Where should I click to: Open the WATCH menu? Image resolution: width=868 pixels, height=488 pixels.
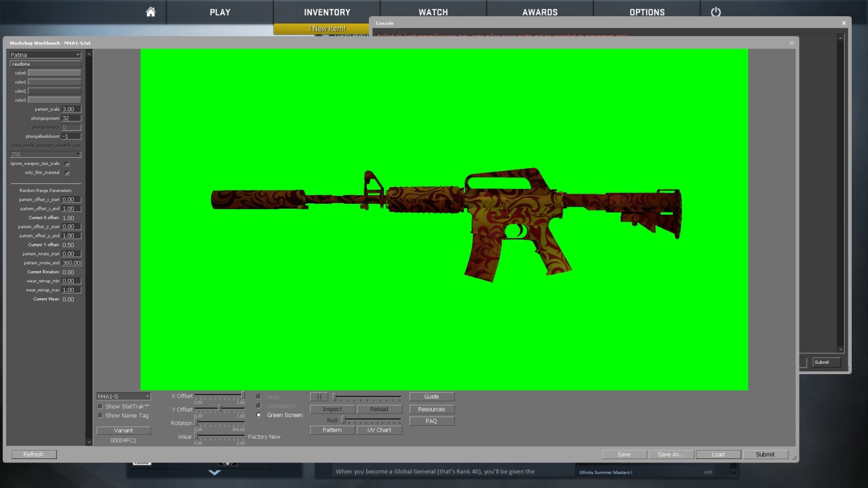(433, 12)
